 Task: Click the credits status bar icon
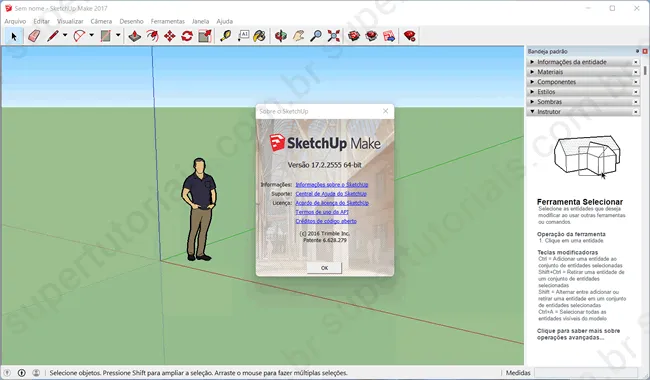pos(22,373)
